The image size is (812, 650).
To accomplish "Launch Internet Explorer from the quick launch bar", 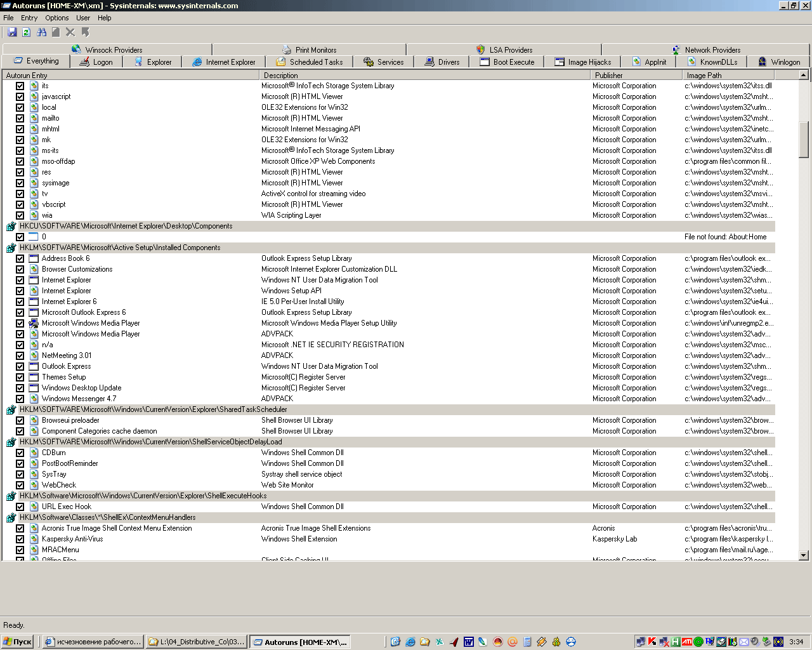I will [410, 642].
